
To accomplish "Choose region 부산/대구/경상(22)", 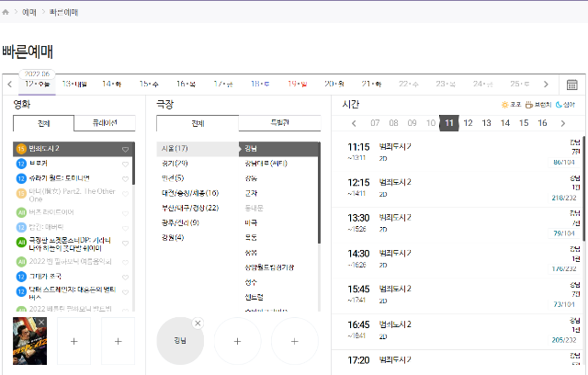I will [198, 208].
